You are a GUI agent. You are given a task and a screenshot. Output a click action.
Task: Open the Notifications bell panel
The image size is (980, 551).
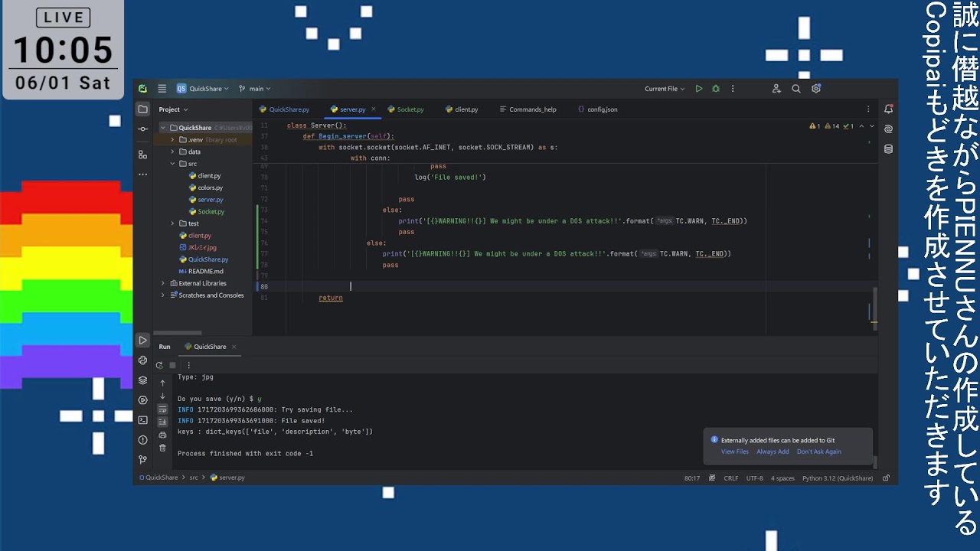point(888,109)
